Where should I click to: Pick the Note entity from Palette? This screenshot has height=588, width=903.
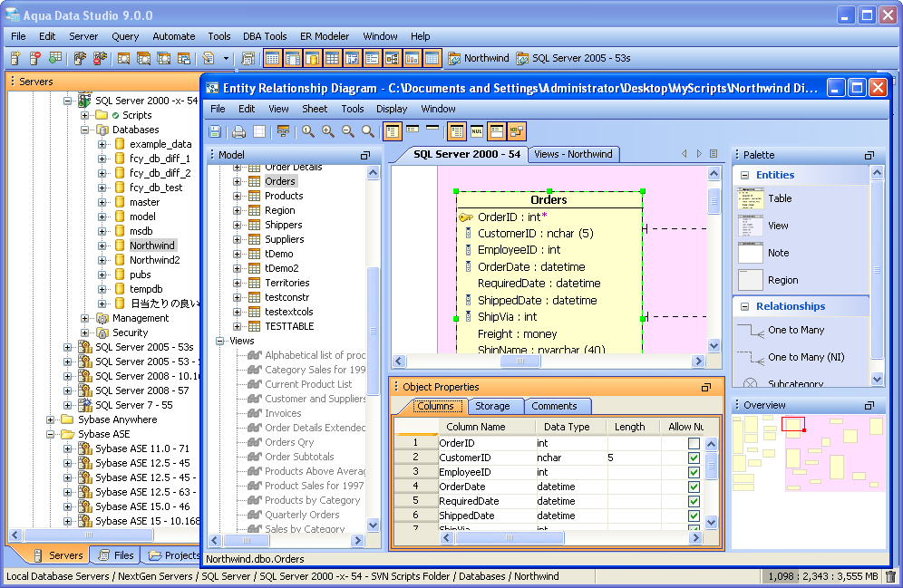click(778, 253)
